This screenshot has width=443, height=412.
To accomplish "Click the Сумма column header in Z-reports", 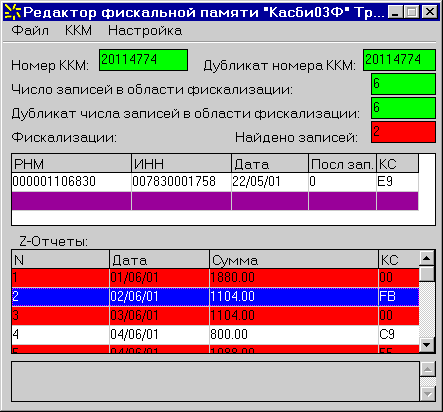I will (294, 260).
